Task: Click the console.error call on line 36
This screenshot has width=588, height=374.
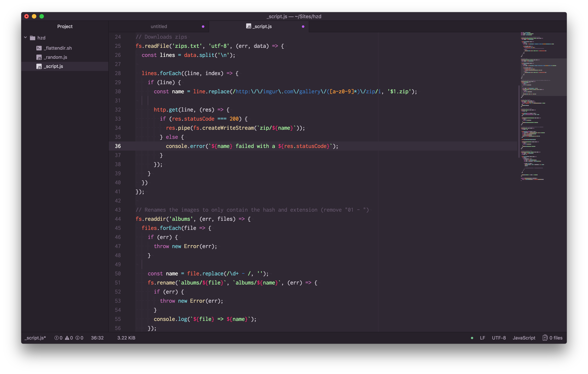Action: [186, 146]
